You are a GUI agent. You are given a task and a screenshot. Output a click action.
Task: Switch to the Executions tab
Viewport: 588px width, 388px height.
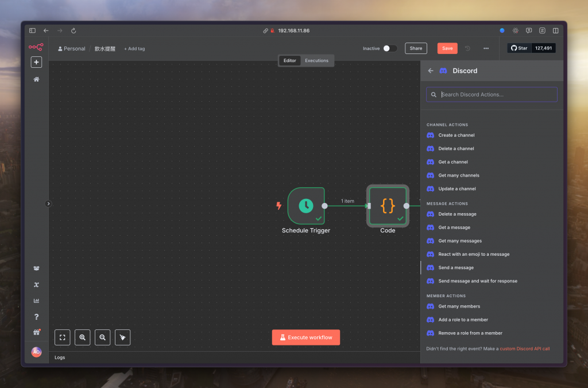click(x=316, y=60)
